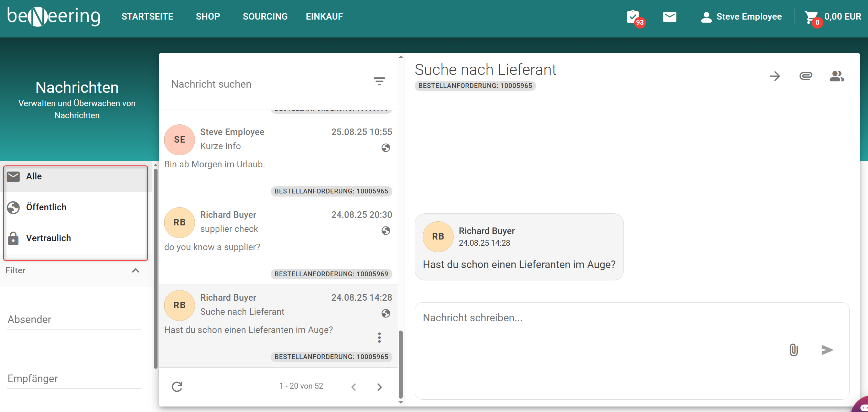Viewport: 868px width, 412px height.
Task: Refresh the message list
Action: (x=177, y=387)
